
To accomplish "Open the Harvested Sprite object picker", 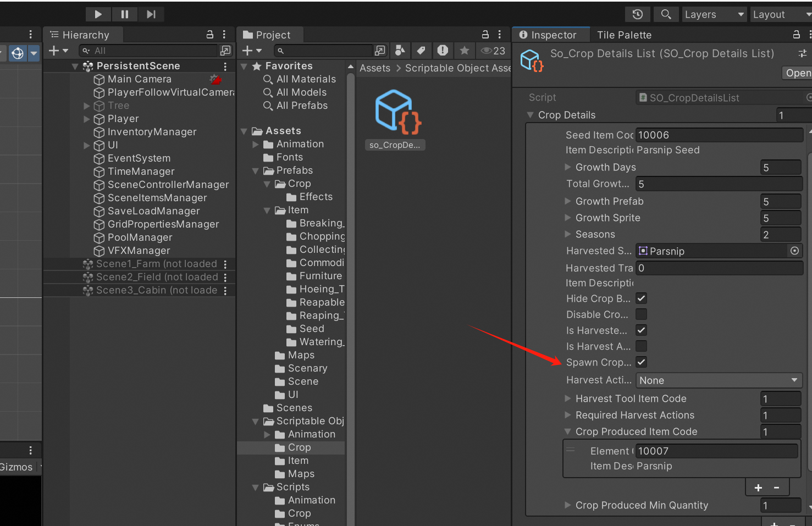I will pyautogui.click(x=794, y=251).
